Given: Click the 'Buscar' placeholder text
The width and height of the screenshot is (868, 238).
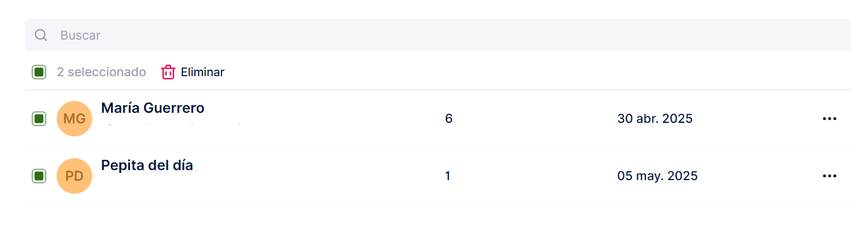Looking at the screenshot, I should pyautogui.click(x=80, y=35).
